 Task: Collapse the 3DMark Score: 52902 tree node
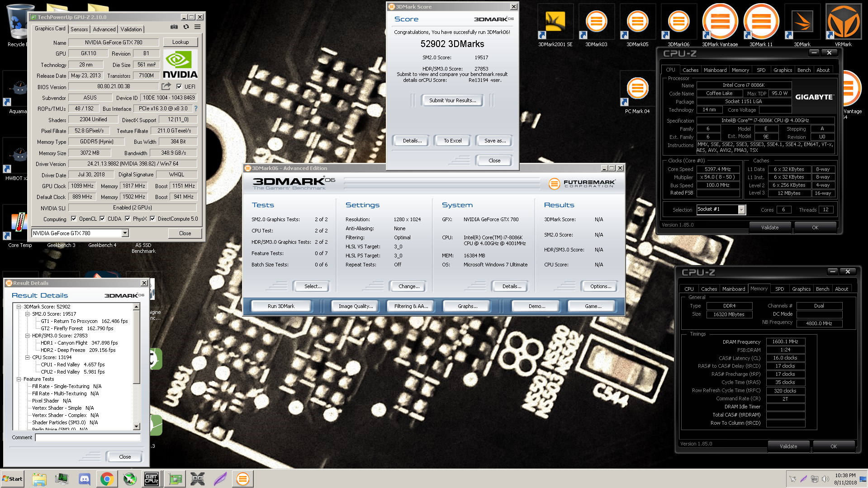(19, 307)
